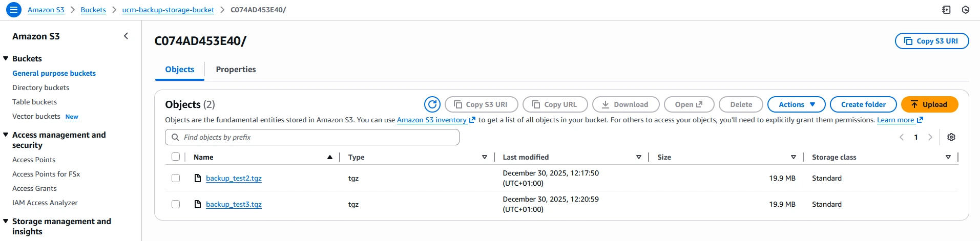This screenshot has width=980, height=241.
Task: Go to next page arrow in pagination
Action: [x=930, y=137]
